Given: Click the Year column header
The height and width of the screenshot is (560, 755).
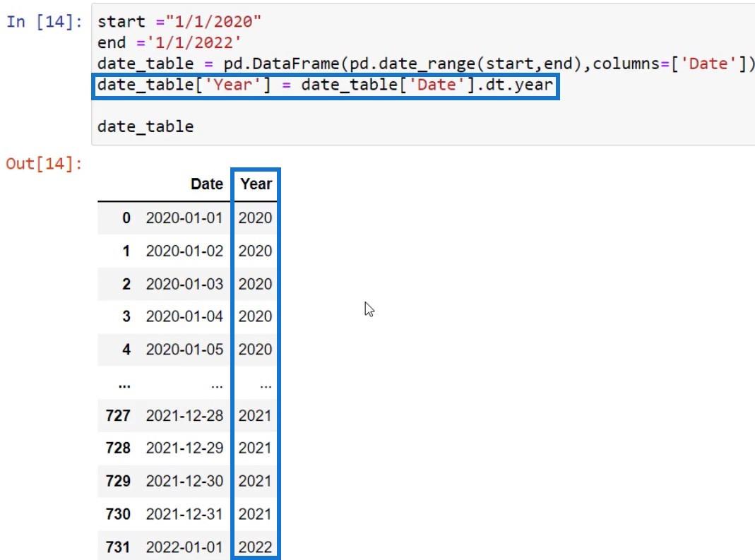Looking at the screenshot, I should (x=256, y=184).
